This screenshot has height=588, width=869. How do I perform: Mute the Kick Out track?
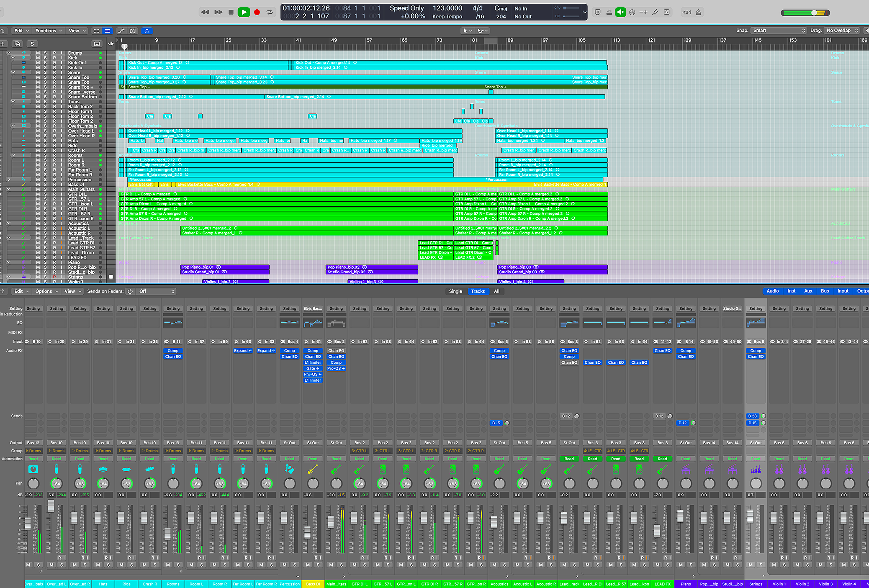pos(38,63)
